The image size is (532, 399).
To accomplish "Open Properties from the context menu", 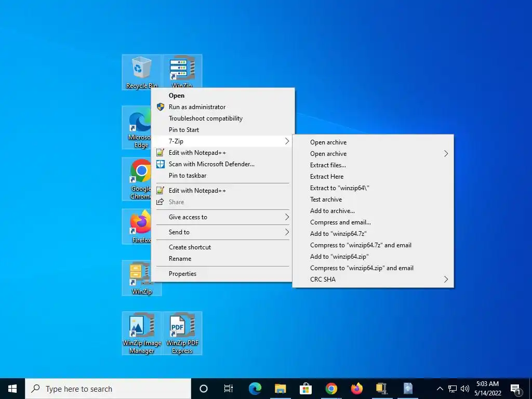I will (x=222, y=273).
